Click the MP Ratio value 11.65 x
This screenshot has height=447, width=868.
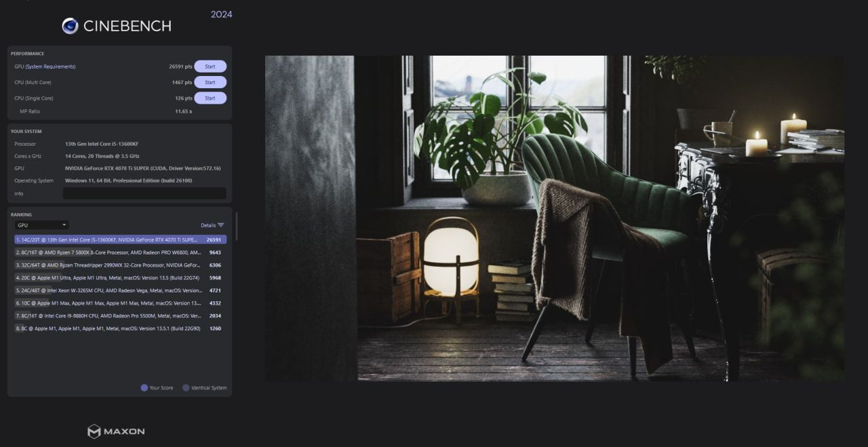(x=183, y=111)
